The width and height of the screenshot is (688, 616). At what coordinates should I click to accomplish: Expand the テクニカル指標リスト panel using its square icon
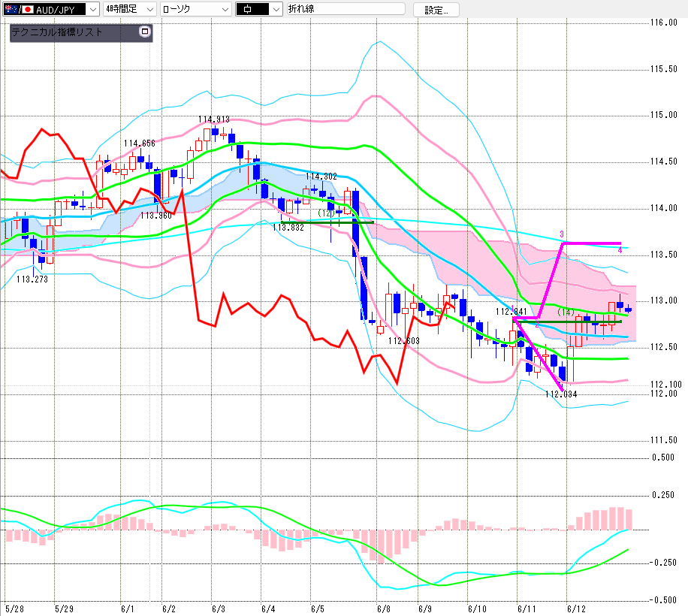(145, 32)
